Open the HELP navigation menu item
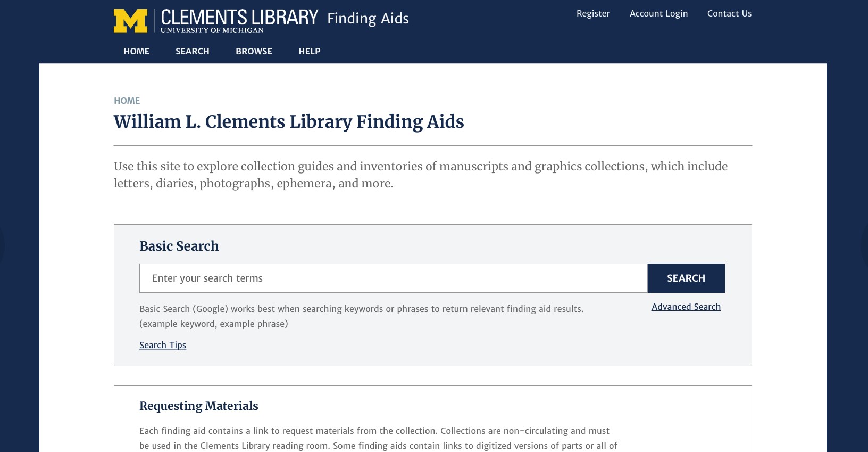 pyautogui.click(x=309, y=51)
